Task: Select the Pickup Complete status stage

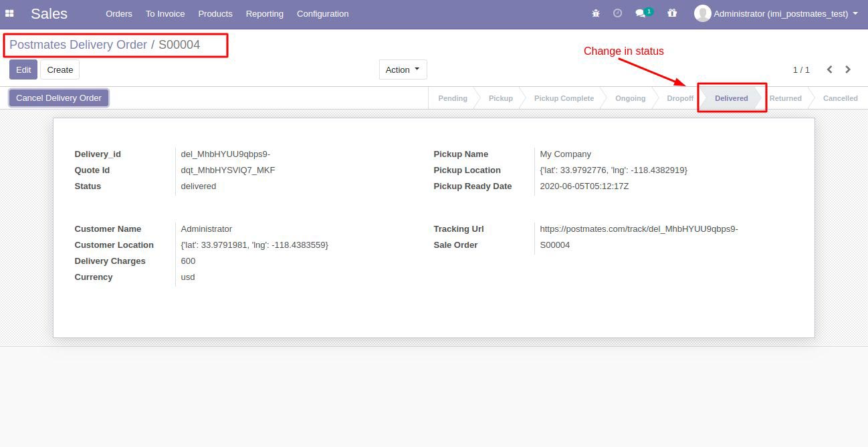Action: point(564,98)
